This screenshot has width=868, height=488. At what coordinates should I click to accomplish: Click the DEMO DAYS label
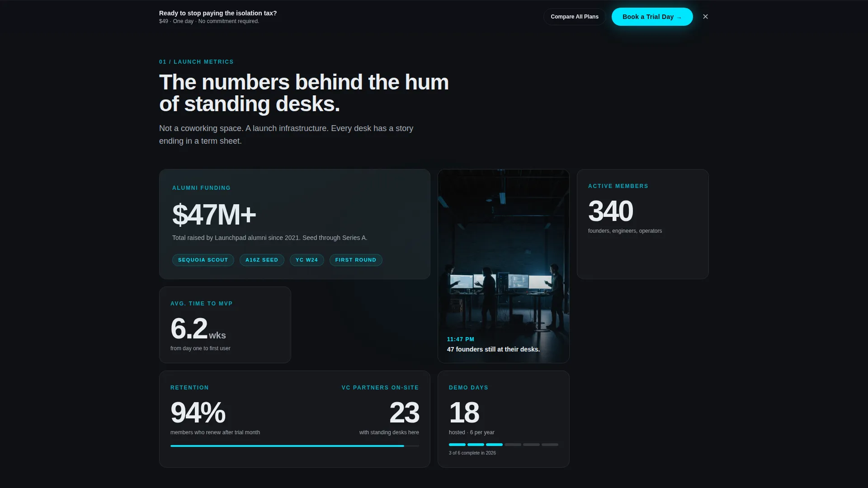point(468,388)
